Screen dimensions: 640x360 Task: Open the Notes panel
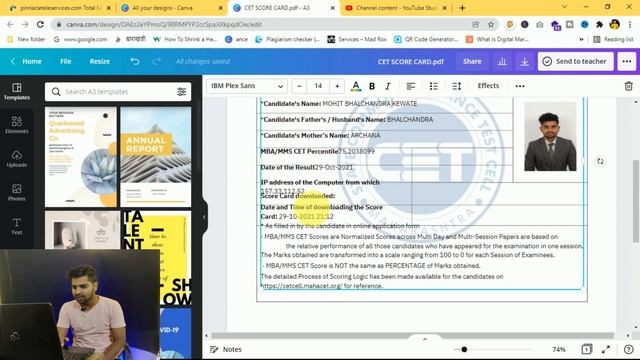(x=226, y=349)
